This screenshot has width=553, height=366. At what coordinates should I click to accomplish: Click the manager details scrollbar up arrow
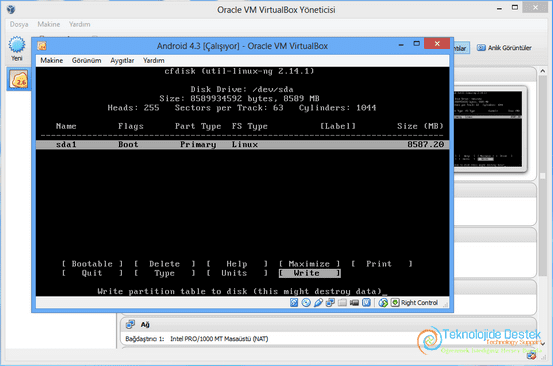(542, 72)
